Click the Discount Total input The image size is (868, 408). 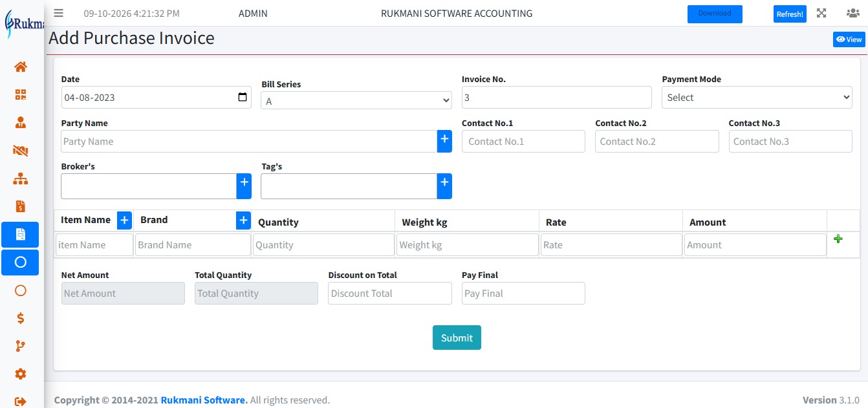[390, 294]
